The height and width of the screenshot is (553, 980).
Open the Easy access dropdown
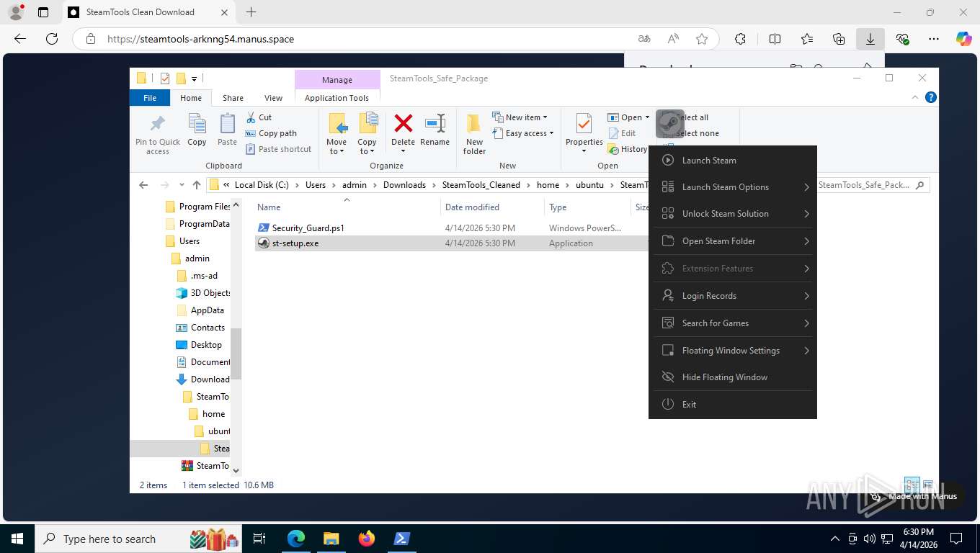click(x=523, y=133)
